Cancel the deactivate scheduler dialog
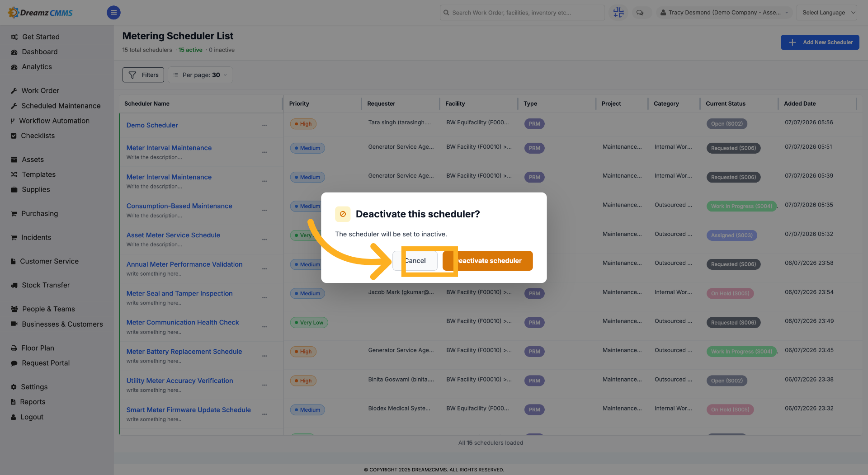The width and height of the screenshot is (868, 475). 415,261
